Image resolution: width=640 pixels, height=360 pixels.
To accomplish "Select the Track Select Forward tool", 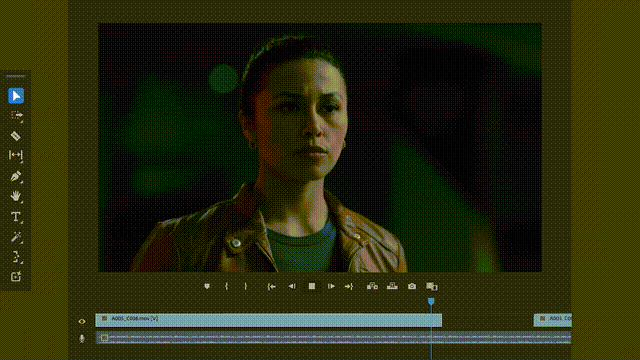I will pos(16,116).
